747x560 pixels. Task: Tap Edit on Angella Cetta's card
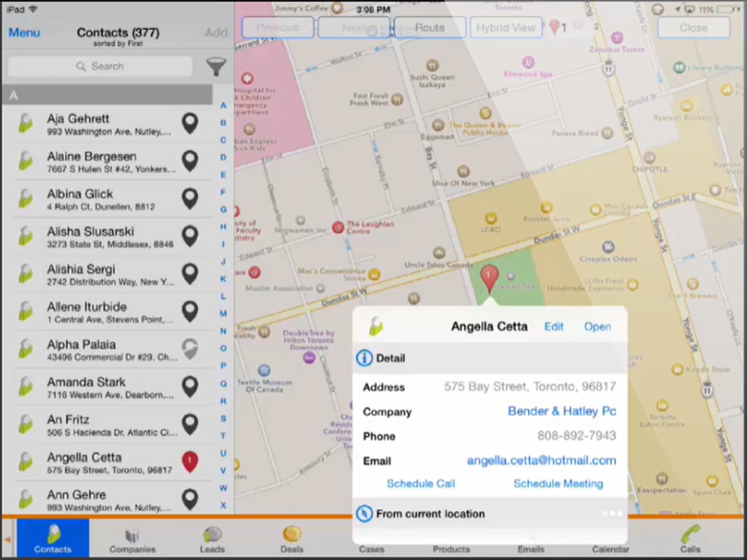[x=554, y=327]
